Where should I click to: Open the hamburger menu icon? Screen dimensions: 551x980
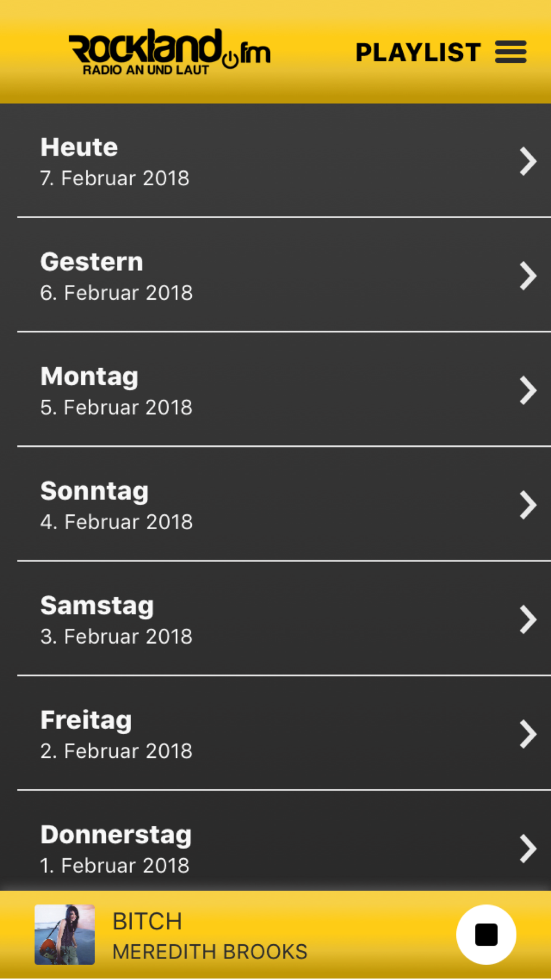pos(510,52)
